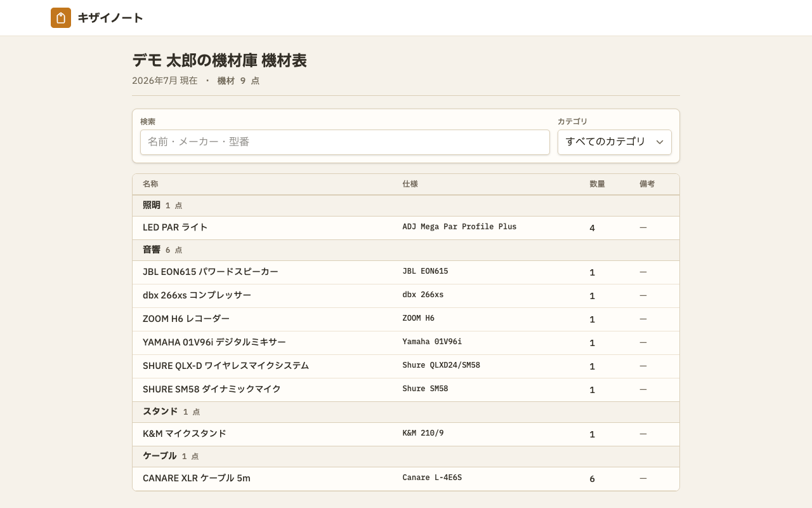This screenshot has width=812, height=508.
Task: Select CANARE XLR ケーブル 5m row
Action: pyautogui.click(x=406, y=479)
